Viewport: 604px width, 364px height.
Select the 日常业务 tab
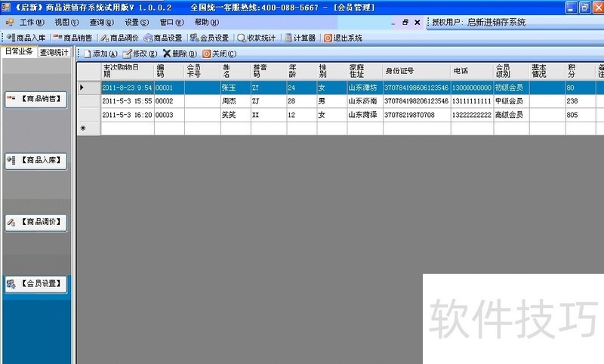(x=19, y=51)
